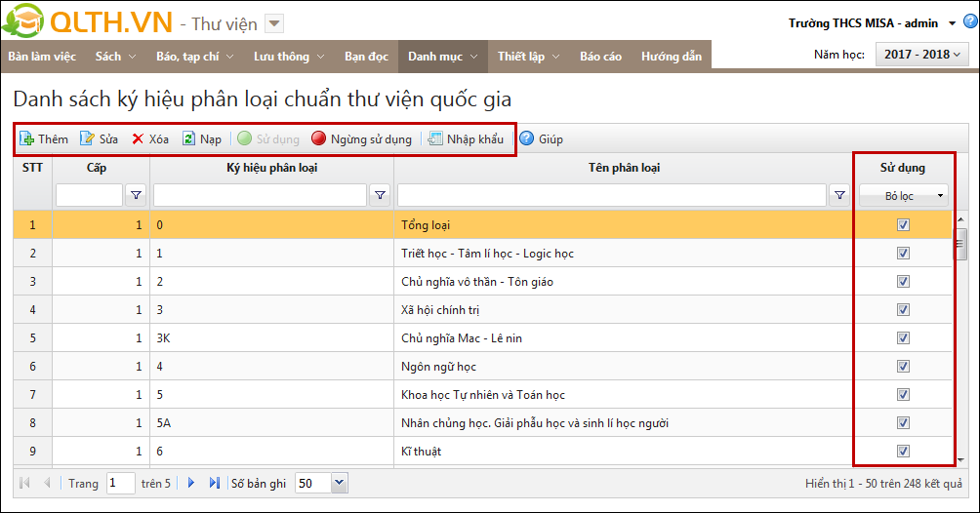This screenshot has width=980, height=513.
Task: Open the Danh mục menu
Action: click(442, 57)
